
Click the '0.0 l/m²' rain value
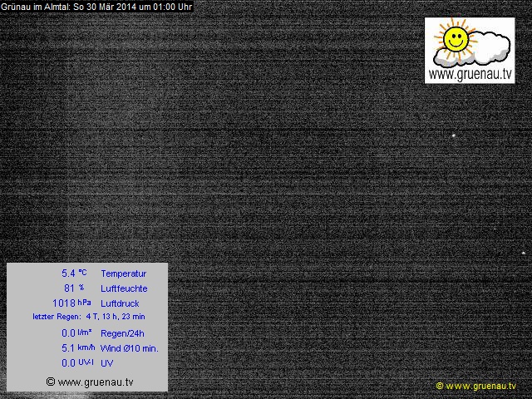pos(76,332)
